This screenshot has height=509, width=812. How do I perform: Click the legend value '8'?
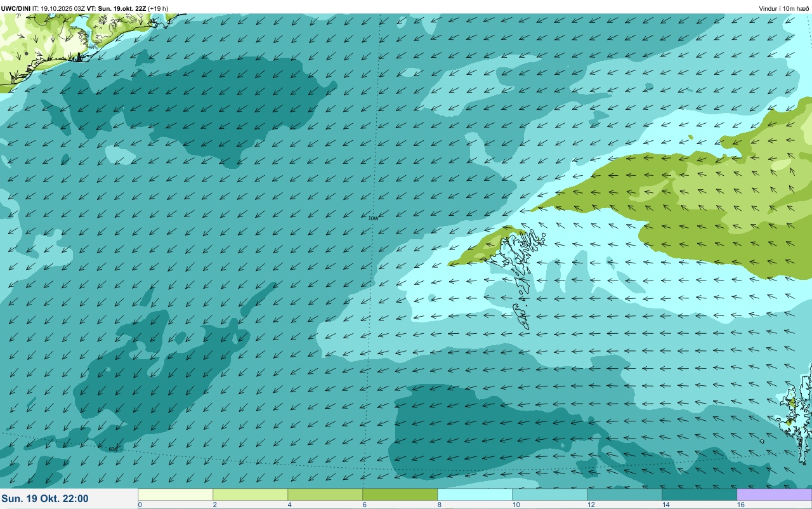pyautogui.click(x=439, y=505)
